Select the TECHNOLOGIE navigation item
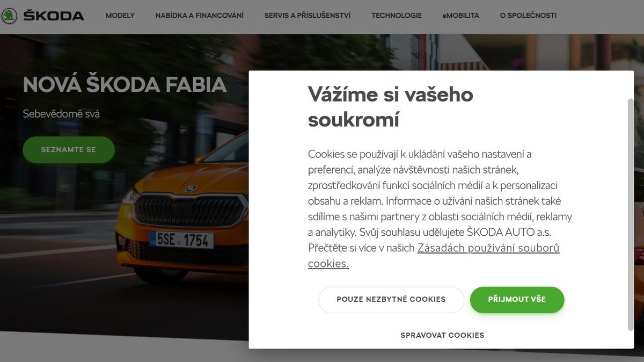The height and width of the screenshot is (362, 644). tap(397, 16)
